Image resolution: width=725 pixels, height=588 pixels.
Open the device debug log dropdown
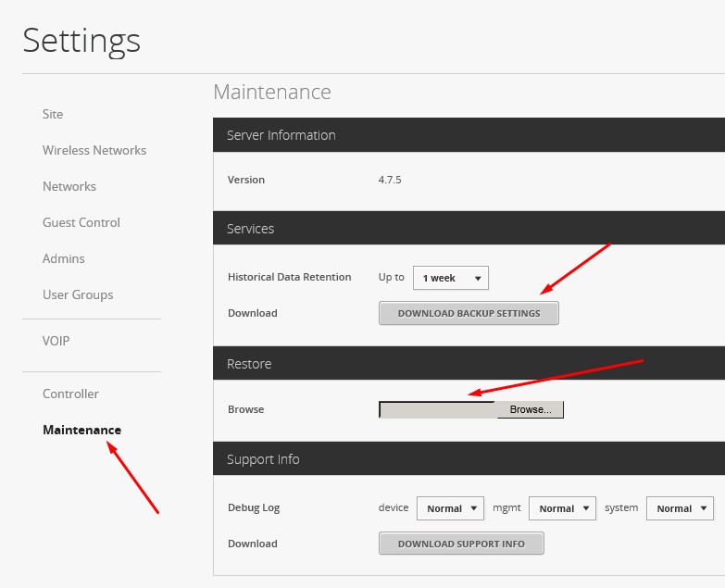[x=450, y=508]
